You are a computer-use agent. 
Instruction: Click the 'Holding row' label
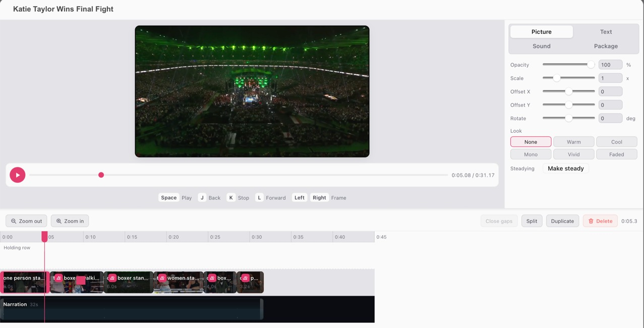coord(17,248)
